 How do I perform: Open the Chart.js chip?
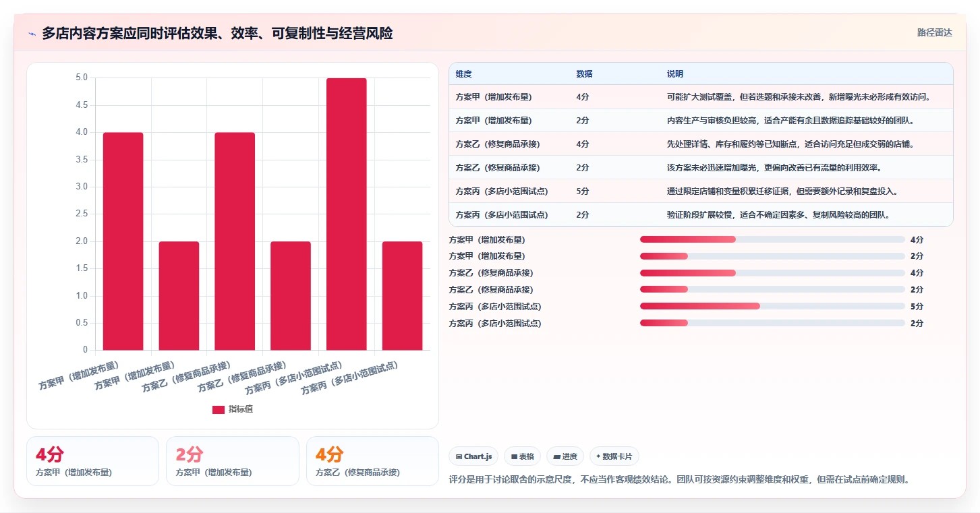click(473, 456)
